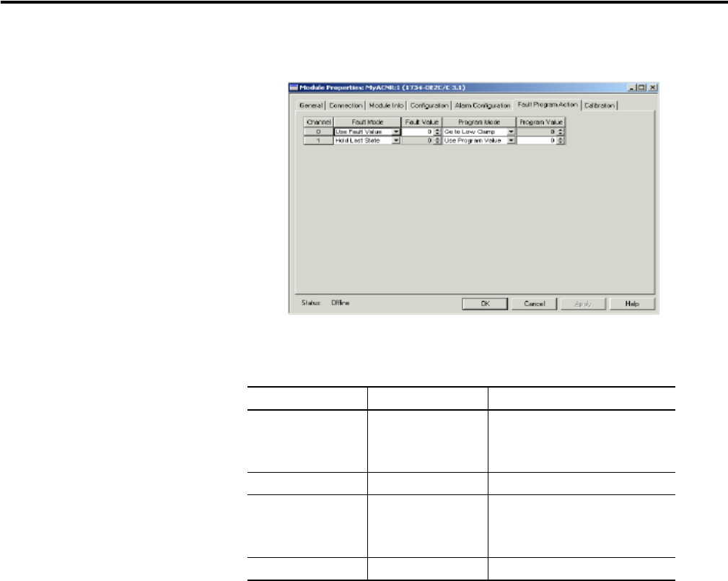Screen dimensions: 728x581
Task: Select the channel 0 row header
Action: point(318,132)
